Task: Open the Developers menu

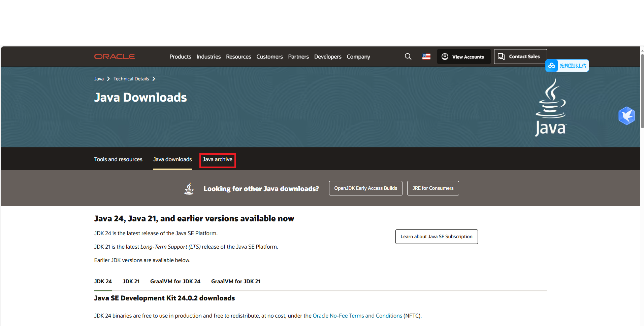Action: pos(328,57)
